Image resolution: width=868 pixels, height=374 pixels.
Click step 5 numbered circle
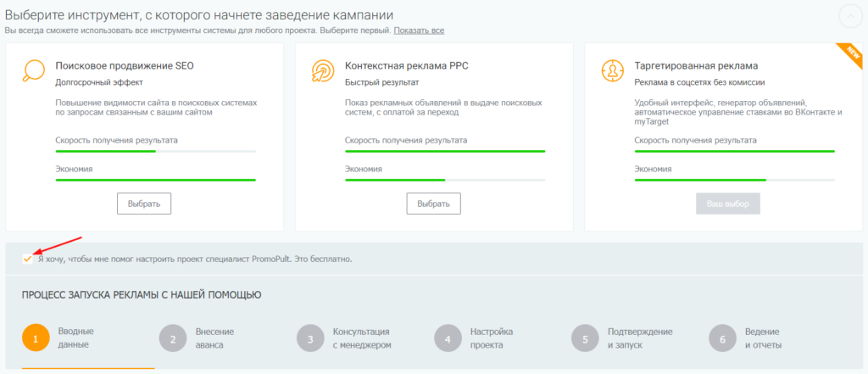585,338
